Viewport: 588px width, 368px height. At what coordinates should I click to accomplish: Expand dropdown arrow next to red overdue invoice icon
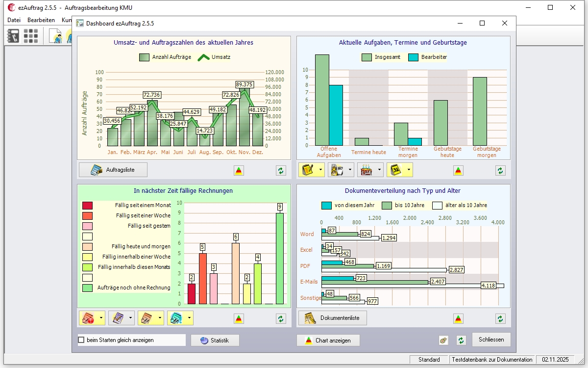click(x=100, y=318)
